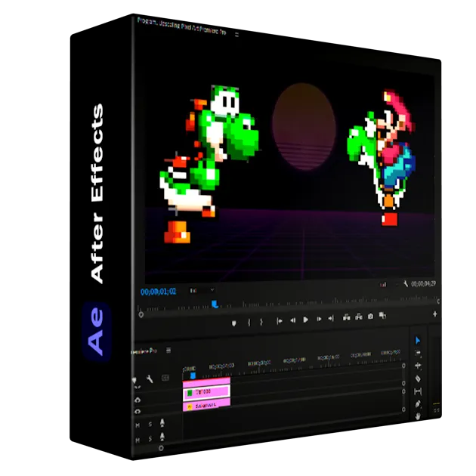Click the Mark Out button
The image size is (476, 476).
(261, 322)
